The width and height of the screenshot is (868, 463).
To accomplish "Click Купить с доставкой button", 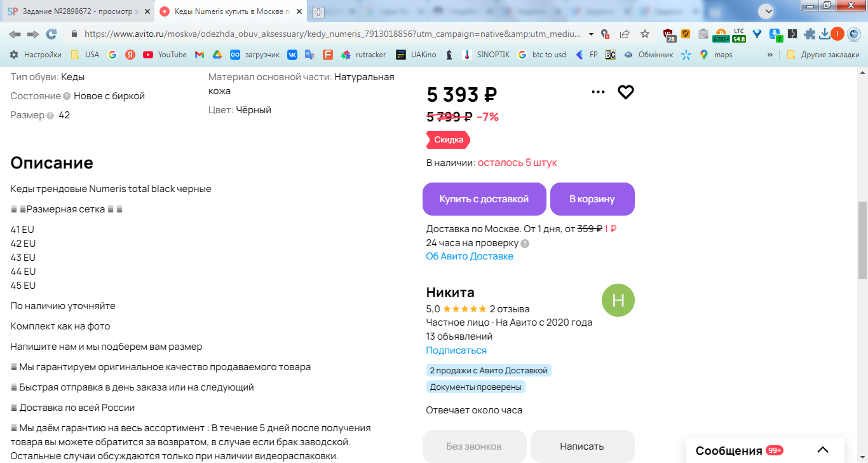I will click(484, 199).
